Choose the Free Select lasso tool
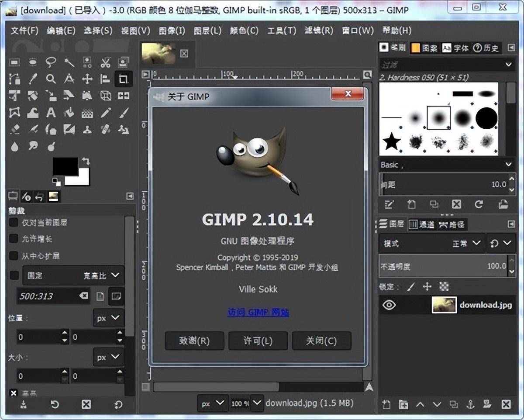Viewport: 524px width, 420px height. [51, 62]
